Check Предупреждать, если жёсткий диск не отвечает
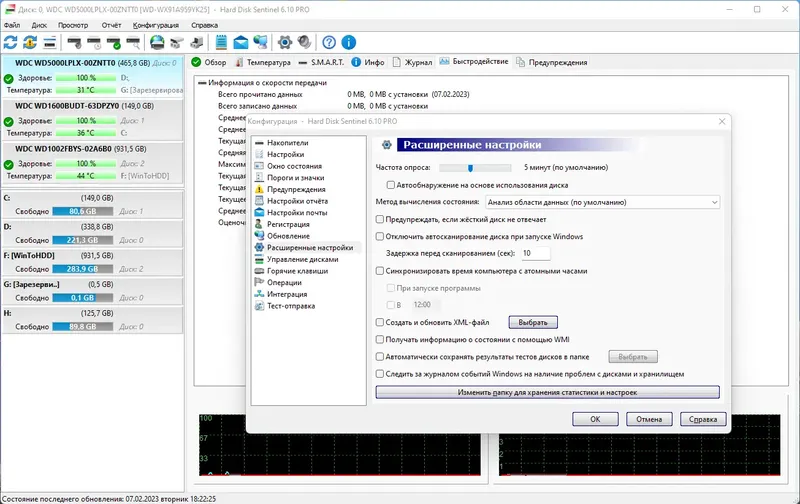 (x=380, y=219)
